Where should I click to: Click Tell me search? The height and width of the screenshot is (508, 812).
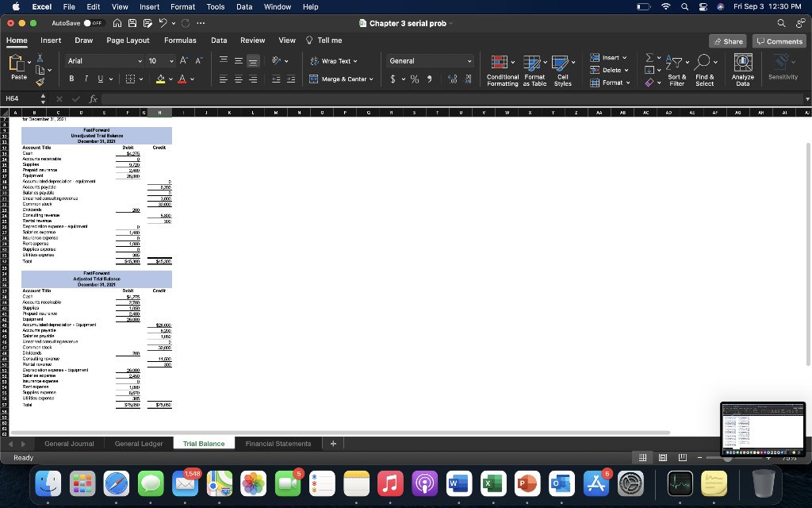tap(324, 40)
